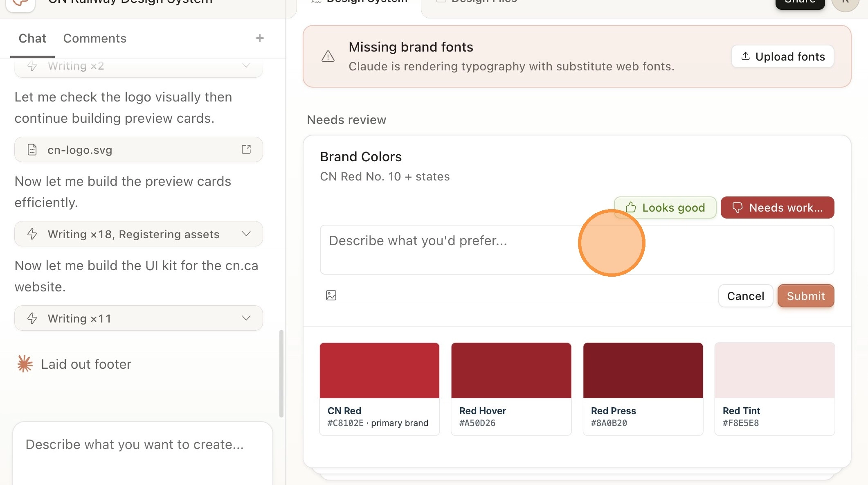The height and width of the screenshot is (485, 868).
Task: Click the '#8A0B20' hex value
Action: click(x=609, y=423)
